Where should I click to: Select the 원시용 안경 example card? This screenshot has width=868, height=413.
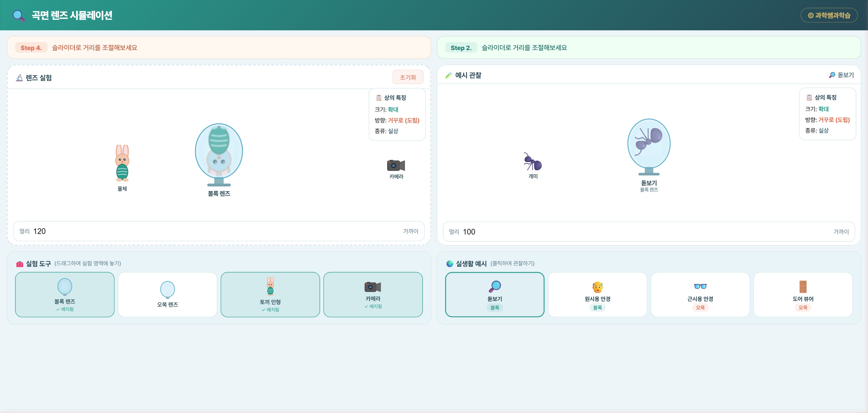pos(597,294)
